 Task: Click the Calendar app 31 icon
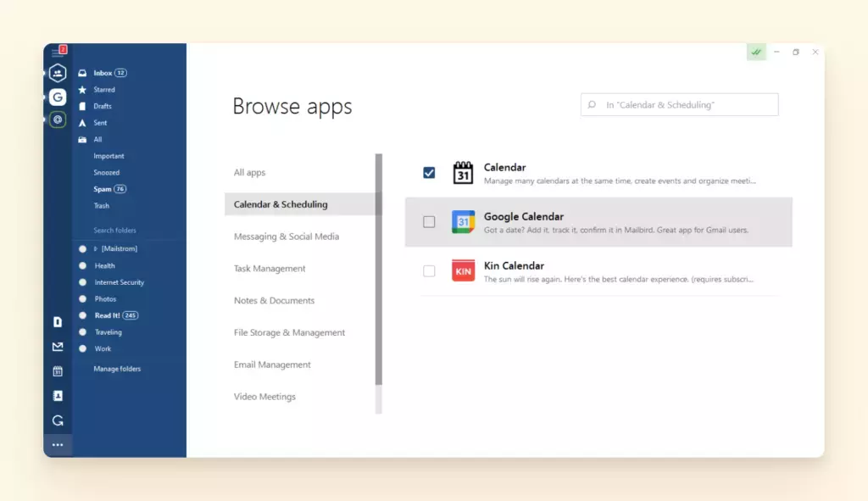[x=463, y=173]
